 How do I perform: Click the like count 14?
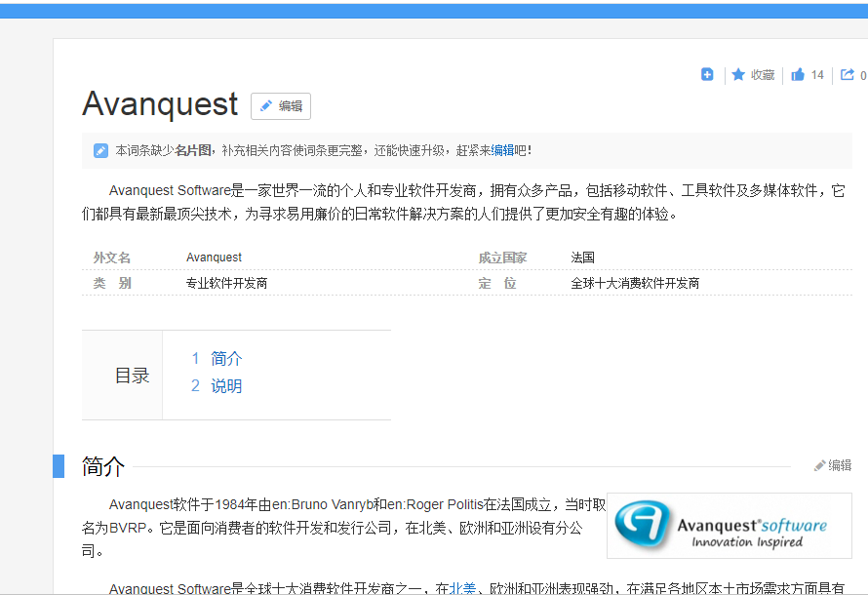pos(817,75)
